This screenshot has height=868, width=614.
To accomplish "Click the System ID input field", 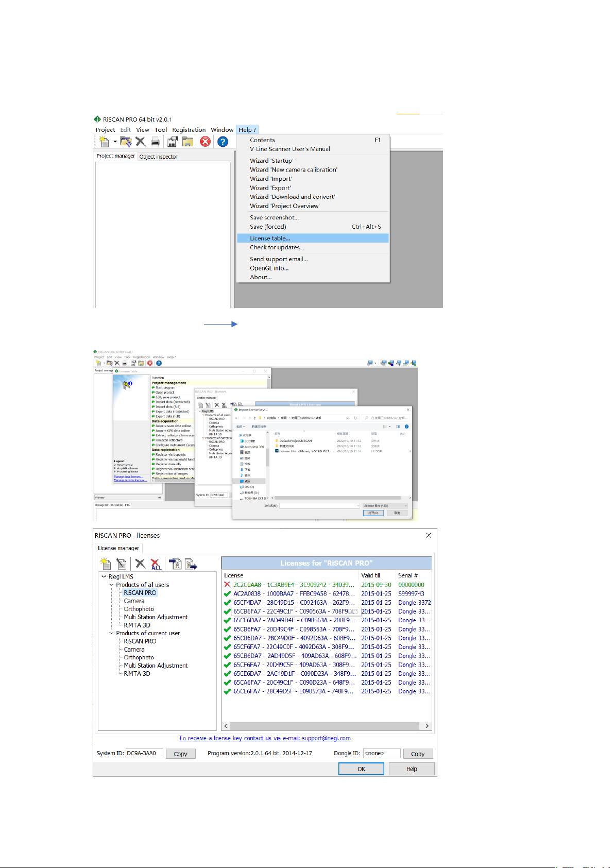I will pyautogui.click(x=144, y=753).
